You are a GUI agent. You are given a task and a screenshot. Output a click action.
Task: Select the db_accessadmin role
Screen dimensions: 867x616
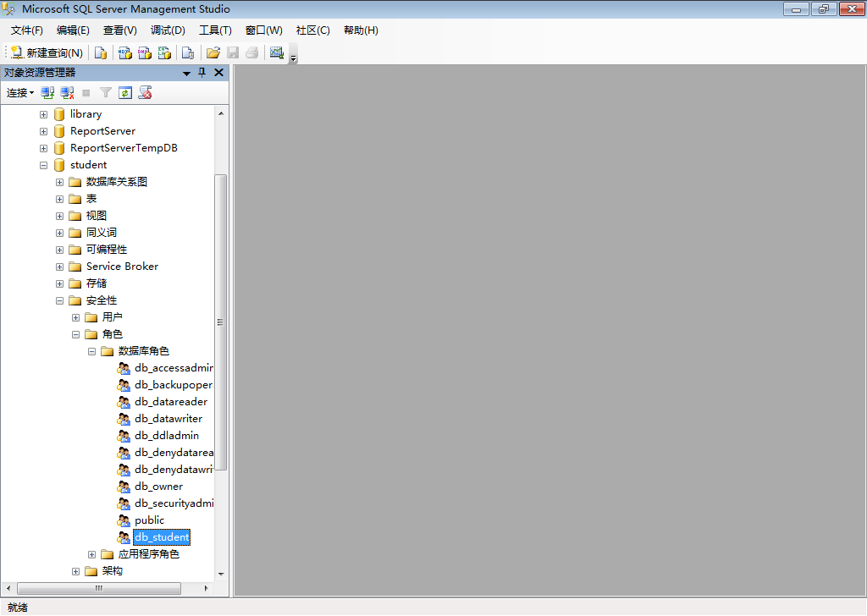174,368
